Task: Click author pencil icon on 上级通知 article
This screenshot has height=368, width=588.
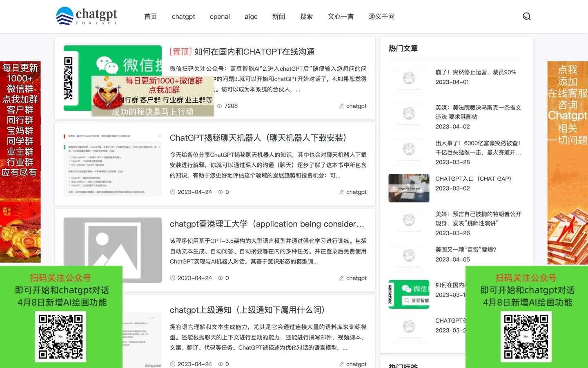Action: [x=341, y=364]
